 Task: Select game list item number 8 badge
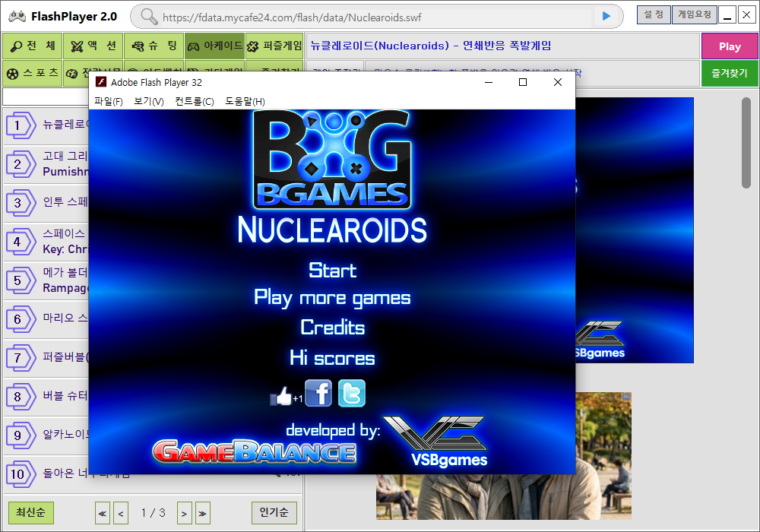tap(21, 397)
